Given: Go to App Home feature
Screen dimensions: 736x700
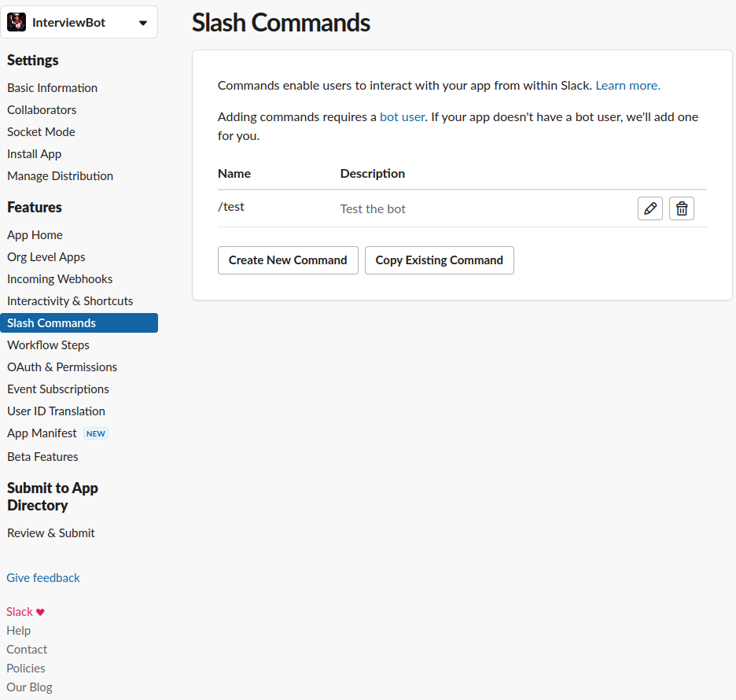Looking at the screenshot, I should pos(35,234).
